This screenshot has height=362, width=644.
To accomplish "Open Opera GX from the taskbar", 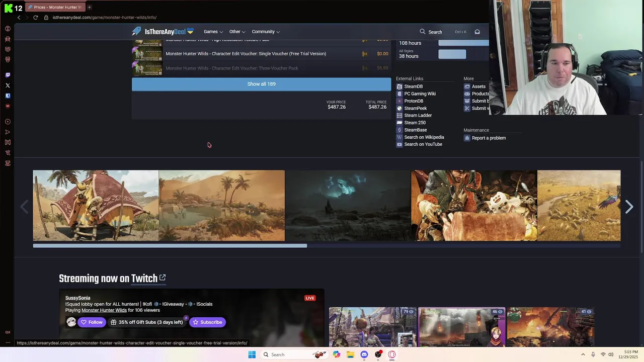I will click(392, 354).
